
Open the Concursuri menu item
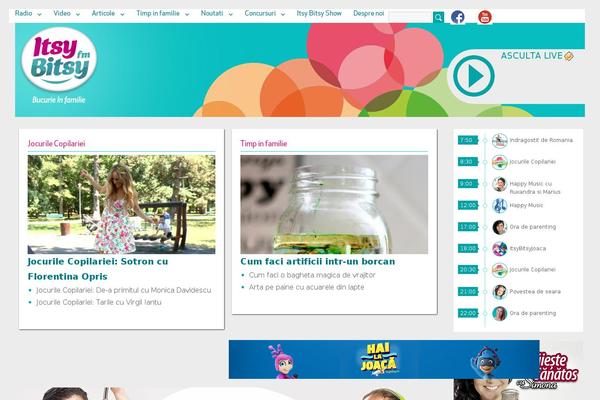pyautogui.click(x=260, y=13)
